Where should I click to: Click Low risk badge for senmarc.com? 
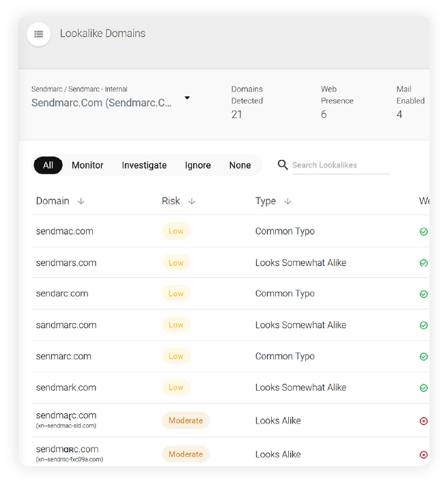pyautogui.click(x=176, y=357)
